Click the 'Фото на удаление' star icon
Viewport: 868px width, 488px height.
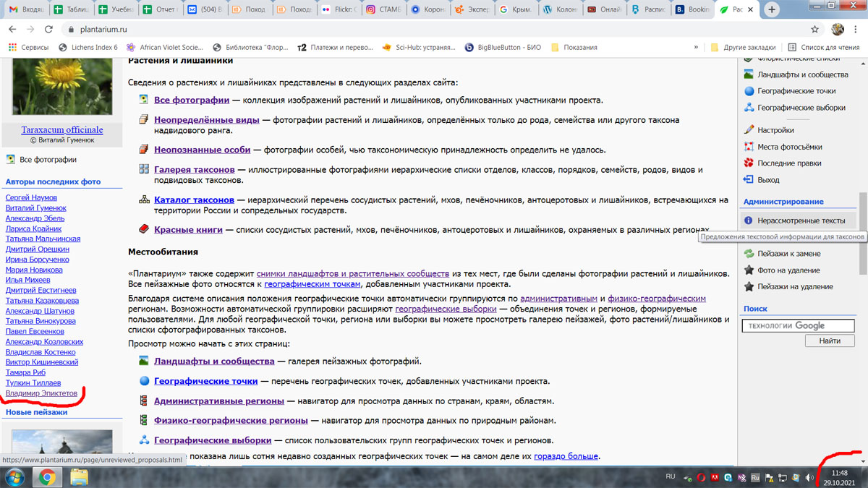(749, 270)
